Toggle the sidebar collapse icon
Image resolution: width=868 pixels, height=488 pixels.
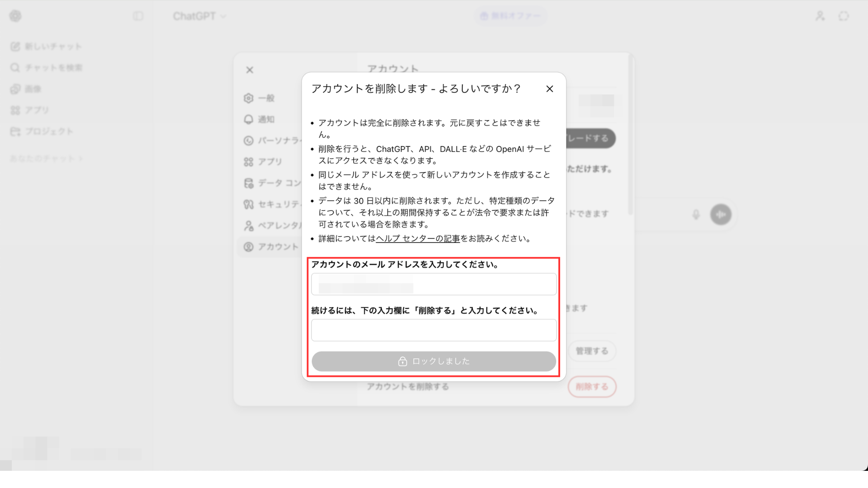(x=138, y=16)
